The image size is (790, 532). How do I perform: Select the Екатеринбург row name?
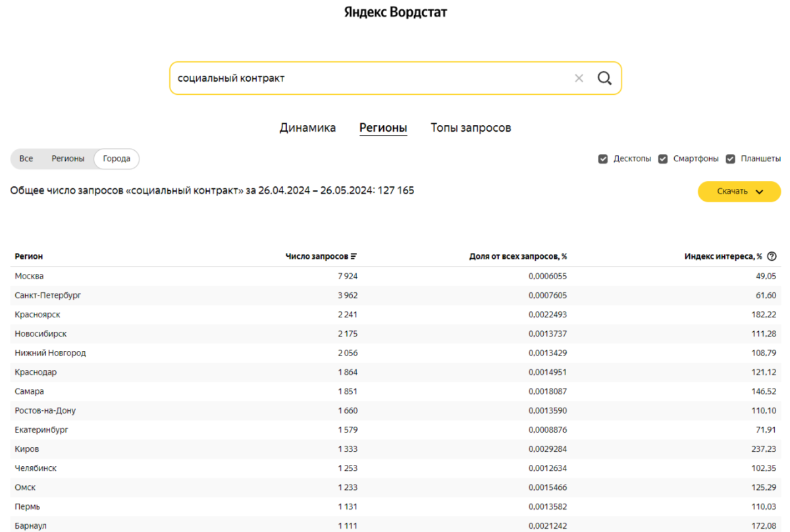(41, 429)
